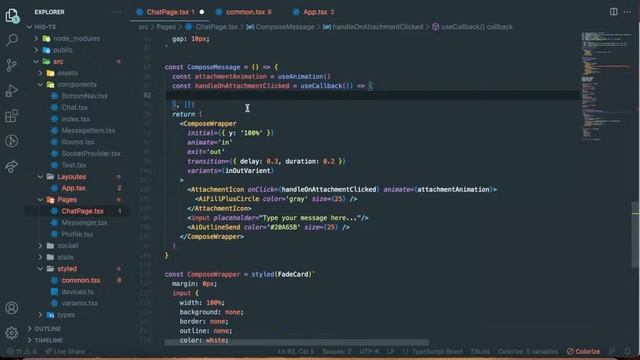Open Profile.tsx file
Viewport: 640px width, 360px height.
pyautogui.click(x=77, y=234)
